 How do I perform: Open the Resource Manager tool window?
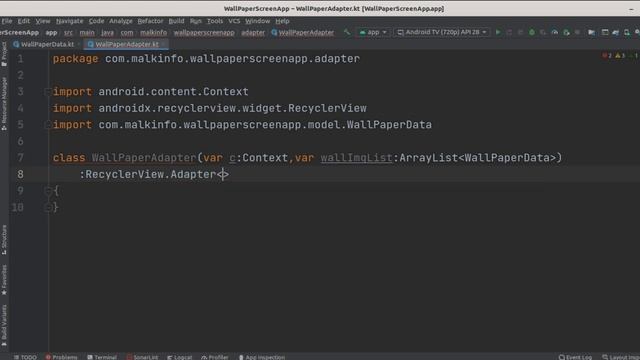click(x=4, y=104)
